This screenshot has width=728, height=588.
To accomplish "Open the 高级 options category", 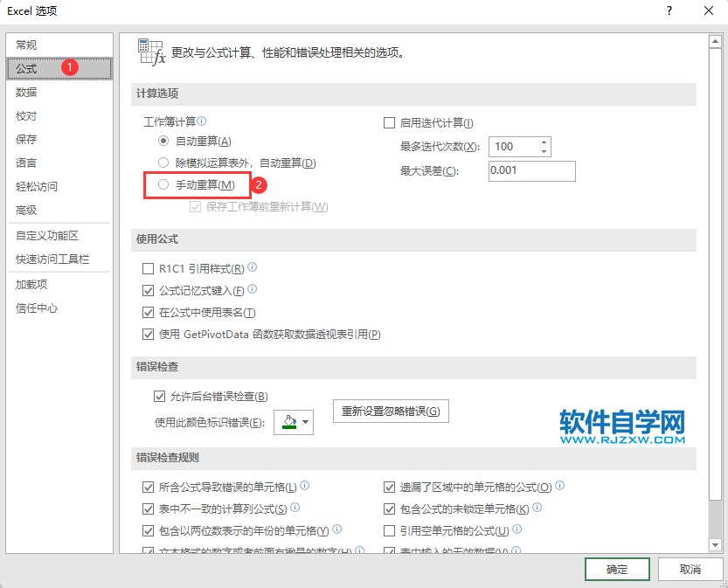I will click(59, 211).
